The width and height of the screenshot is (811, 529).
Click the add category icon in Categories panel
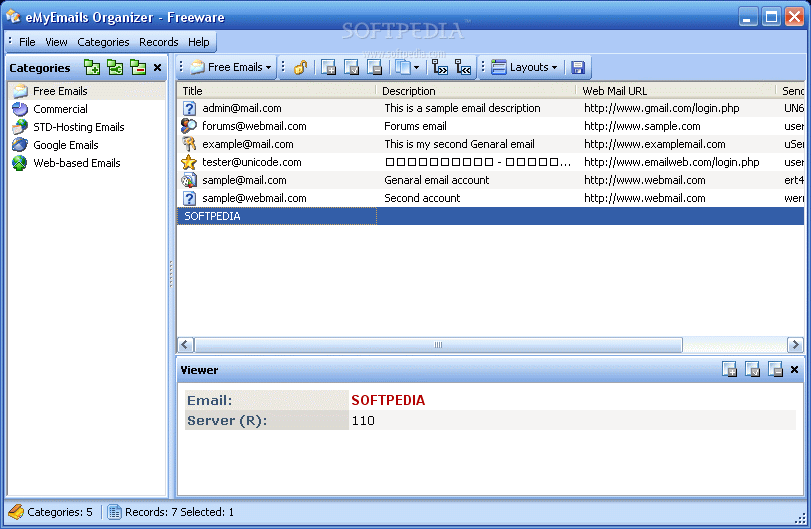[x=92, y=67]
